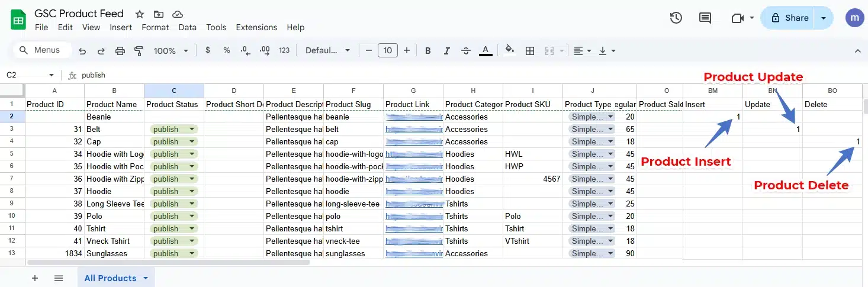The width and height of the screenshot is (868, 287).
Task: Open Belt's publish status dropdown
Action: click(x=191, y=129)
